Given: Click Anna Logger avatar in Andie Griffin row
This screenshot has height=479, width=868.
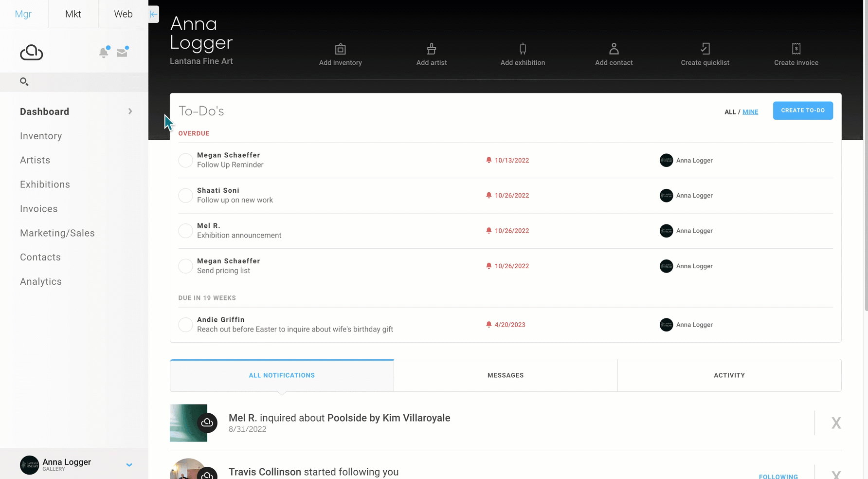Looking at the screenshot, I should tap(666, 325).
